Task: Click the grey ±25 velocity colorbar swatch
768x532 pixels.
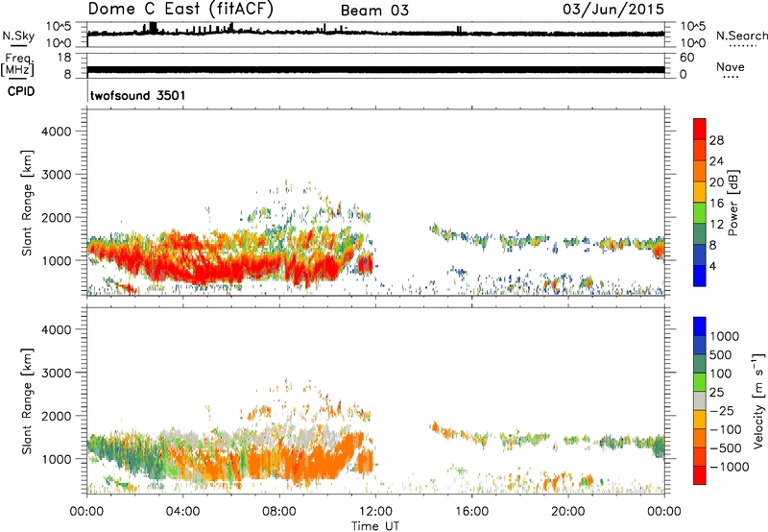Action: 700,401
